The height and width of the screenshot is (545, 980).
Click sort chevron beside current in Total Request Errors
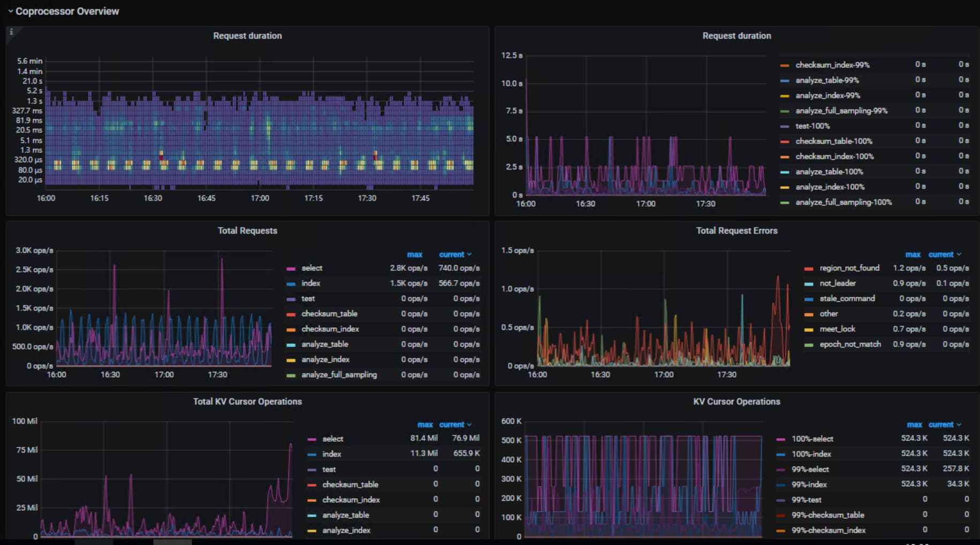(x=959, y=255)
